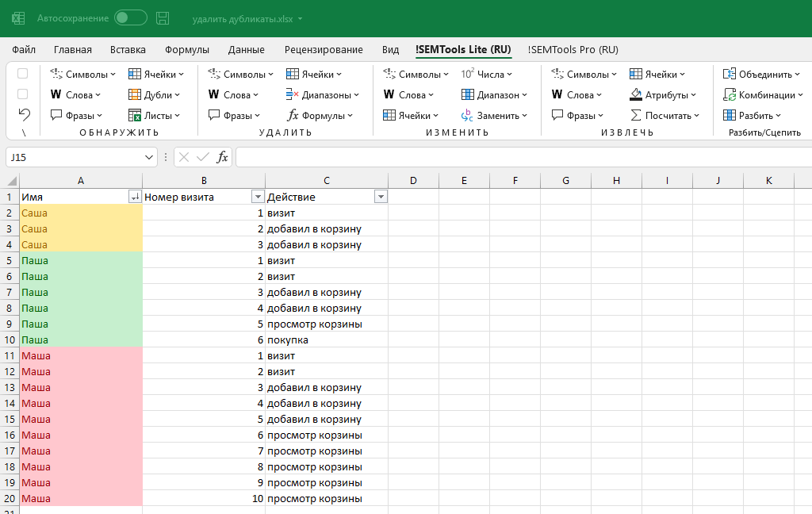812x514 pixels.
Task: Click the undo arrow icon in the ribbon
Action: point(24,114)
